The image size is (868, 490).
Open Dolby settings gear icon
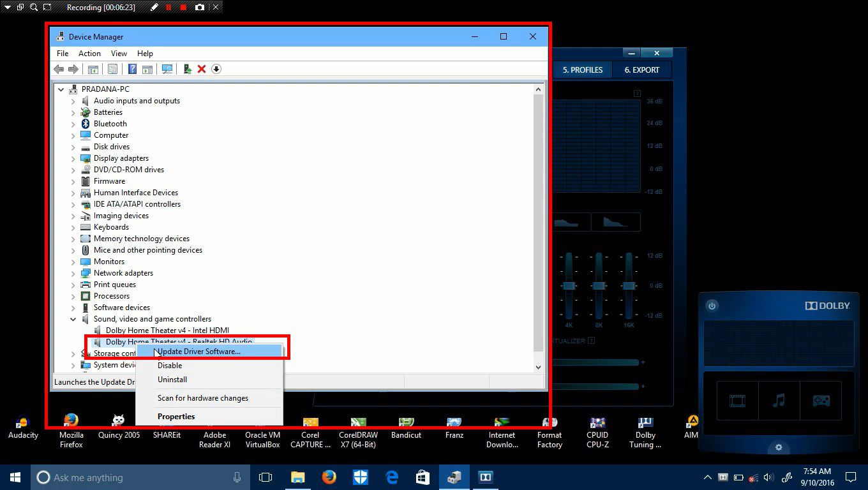point(779,447)
